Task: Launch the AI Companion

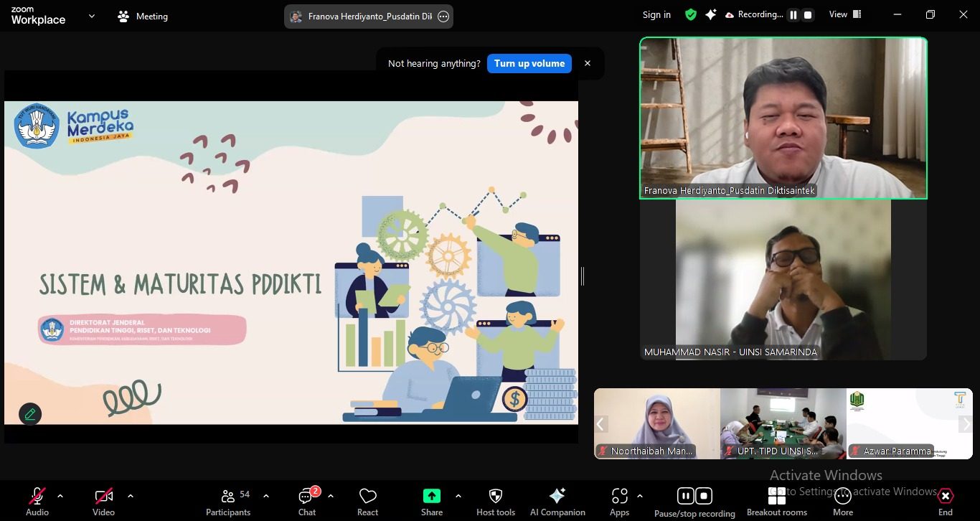Action: 557,502
